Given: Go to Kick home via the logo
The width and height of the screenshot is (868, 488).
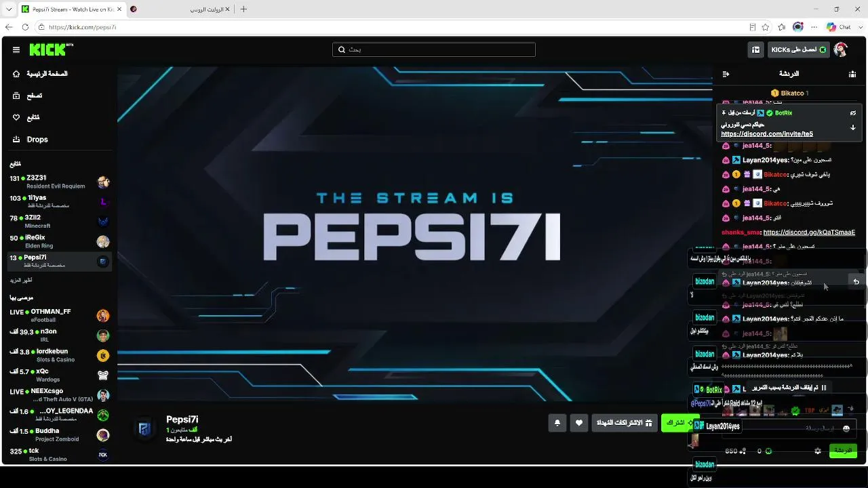Looking at the screenshot, I should point(52,49).
